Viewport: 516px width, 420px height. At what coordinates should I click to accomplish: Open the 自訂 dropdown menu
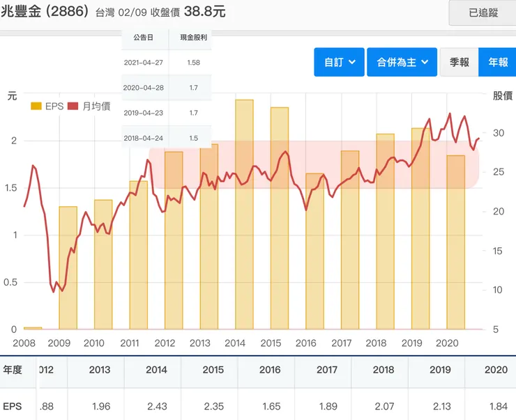point(339,62)
